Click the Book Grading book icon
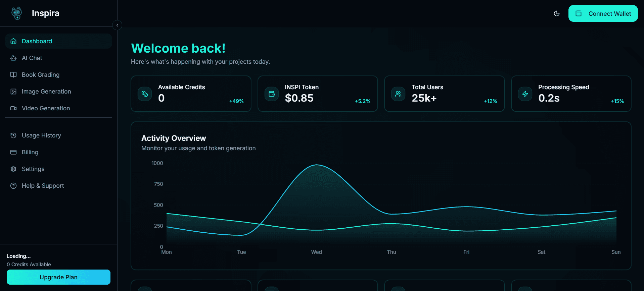Viewport: 644px width, 291px height. [x=13, y=75]
